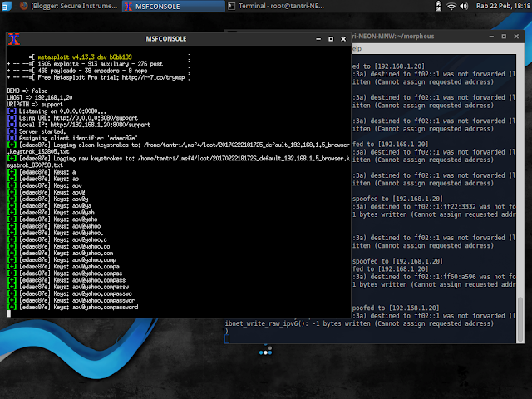The height and width of the screenshot is (399, 532).
Task: Click the 'ibnet_write_raw_ipv6(): -1 bytes written' line
Action: 359,323
